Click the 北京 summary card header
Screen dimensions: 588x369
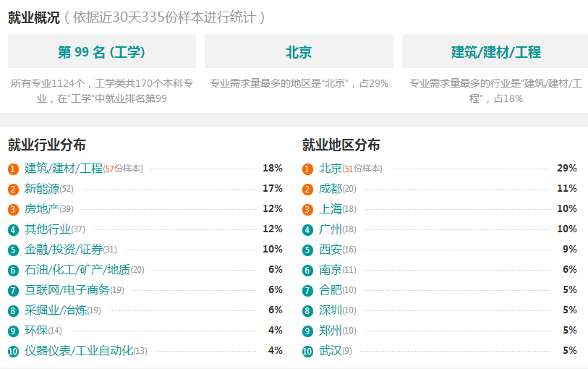299,51
